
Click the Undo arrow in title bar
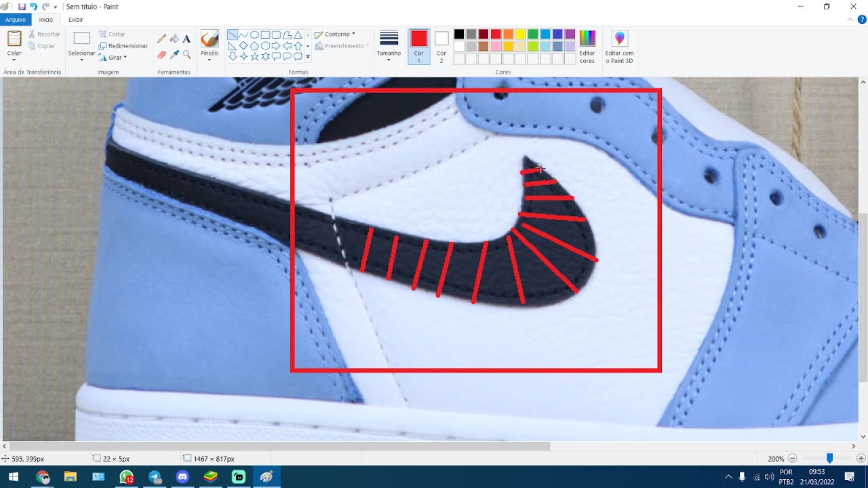tap(33, 6)
